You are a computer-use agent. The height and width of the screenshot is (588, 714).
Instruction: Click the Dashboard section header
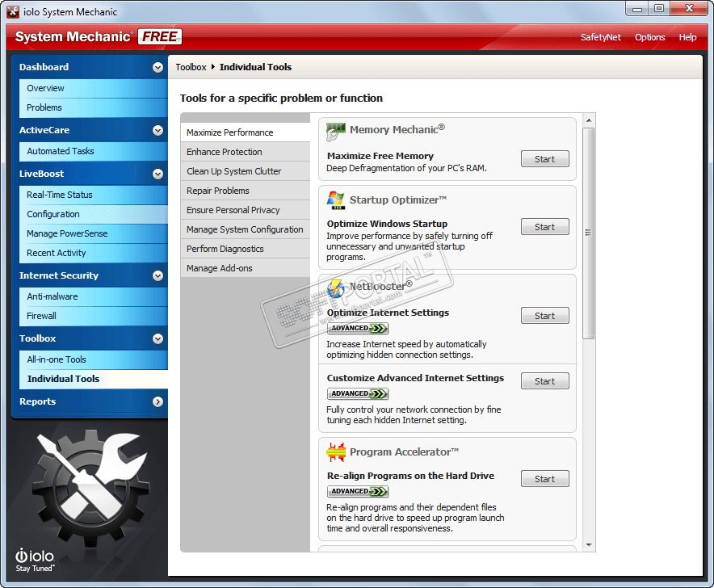tap(90, 67)
